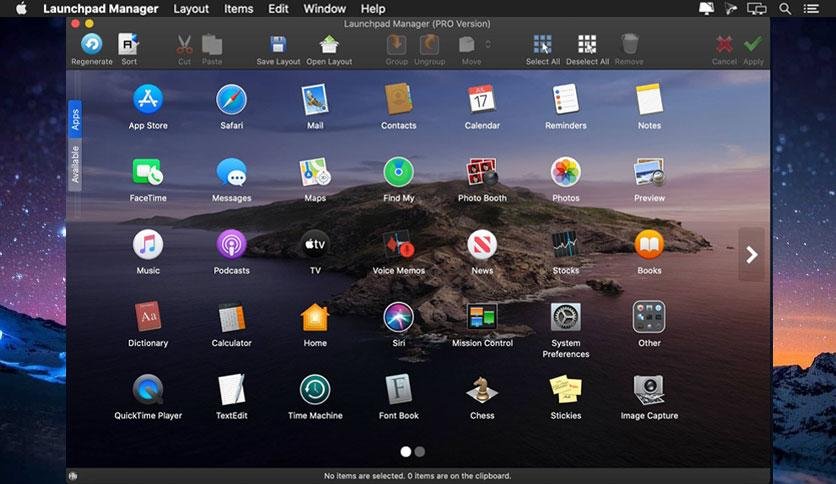836x484 pixels.
Task: Switch to the Apps side tab
Action: [x=75, y=119]
